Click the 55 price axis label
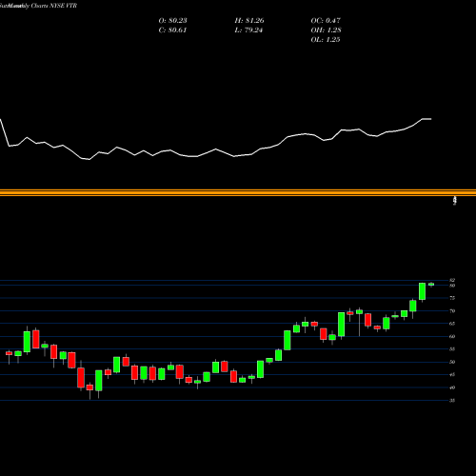 coord(452,349)
